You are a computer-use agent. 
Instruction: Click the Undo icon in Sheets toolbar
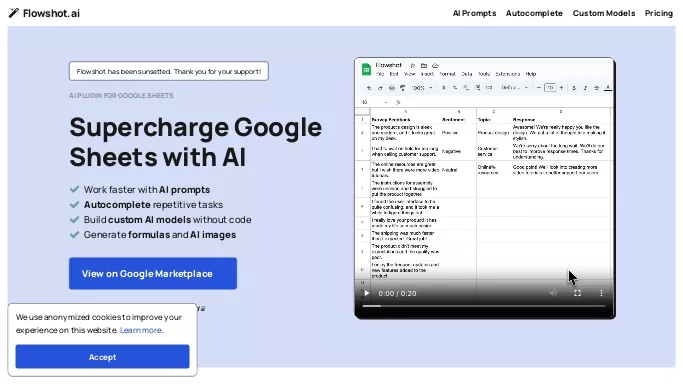click(369, 88)
